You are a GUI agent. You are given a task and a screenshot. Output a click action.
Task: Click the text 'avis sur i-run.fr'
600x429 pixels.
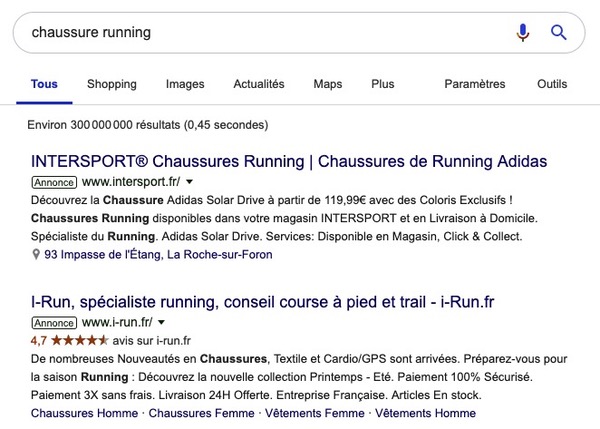152,341
